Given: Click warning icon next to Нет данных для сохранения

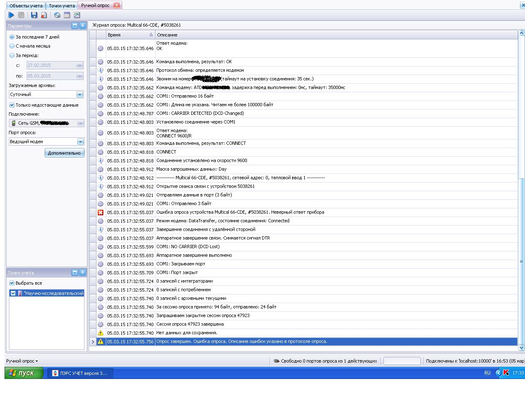Looking at the screenshot, I should [100, 333].
